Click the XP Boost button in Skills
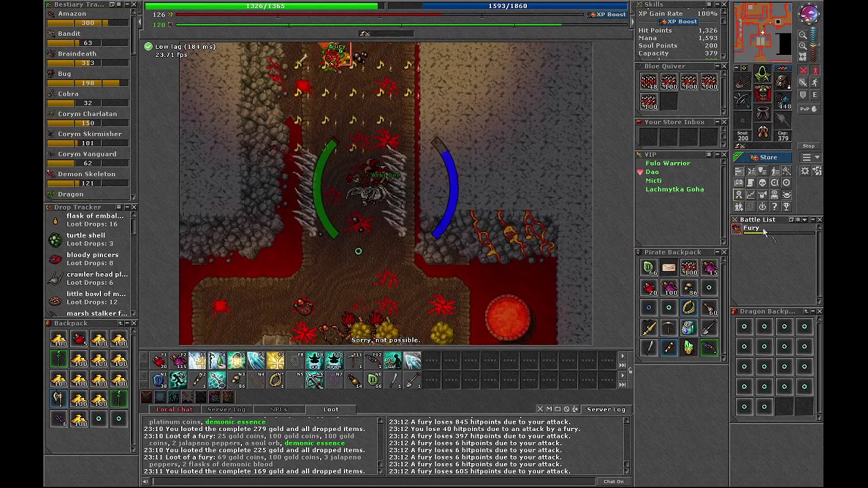 pyautogui.click(x=679, y=22)
